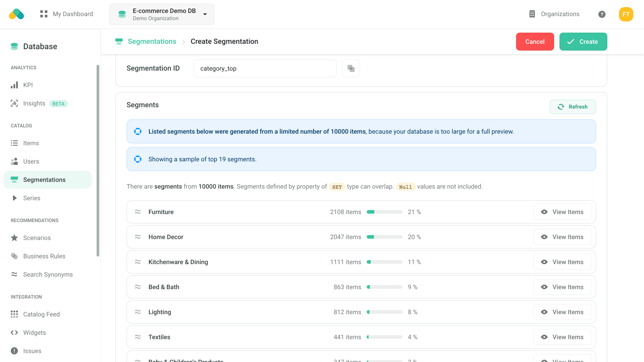This screenshot has height=362, width=644.
Task: Click the Business Rules icon
Action: 14,256
